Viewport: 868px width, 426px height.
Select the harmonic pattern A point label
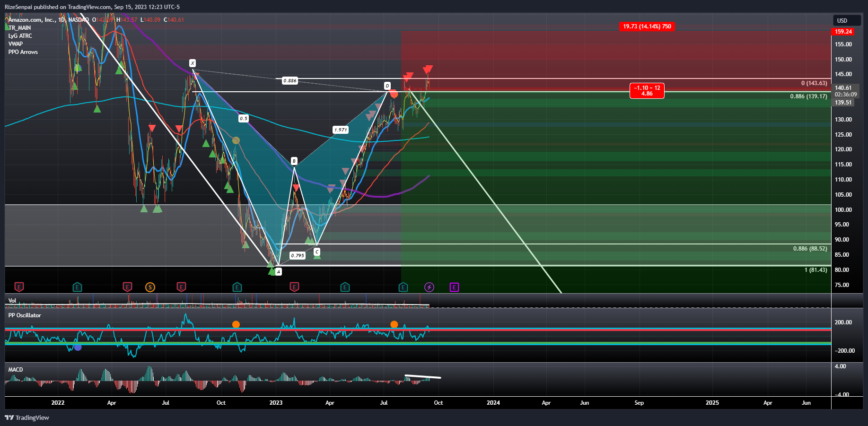(x=279, y=271)
